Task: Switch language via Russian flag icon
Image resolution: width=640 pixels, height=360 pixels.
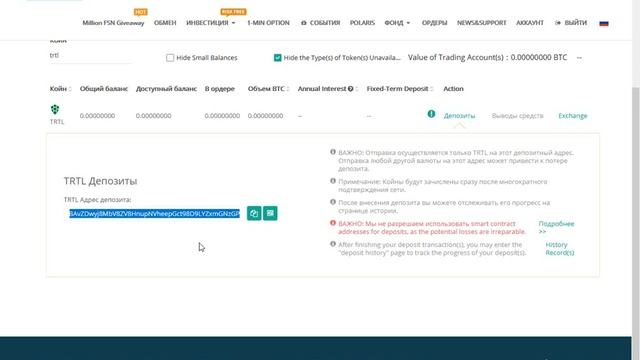Action: click(x=604, y=23)
